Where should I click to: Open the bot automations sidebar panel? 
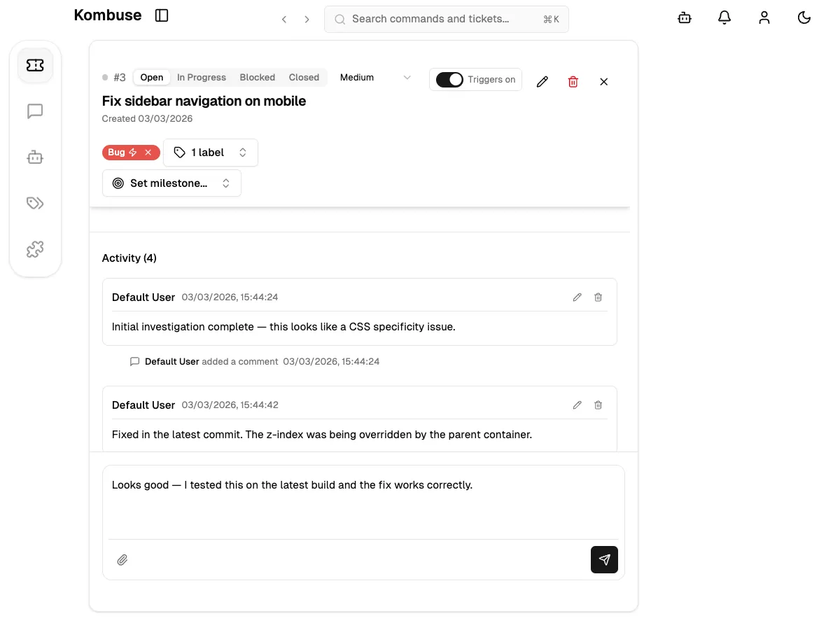pyautogui.click(x=35, y=157)
